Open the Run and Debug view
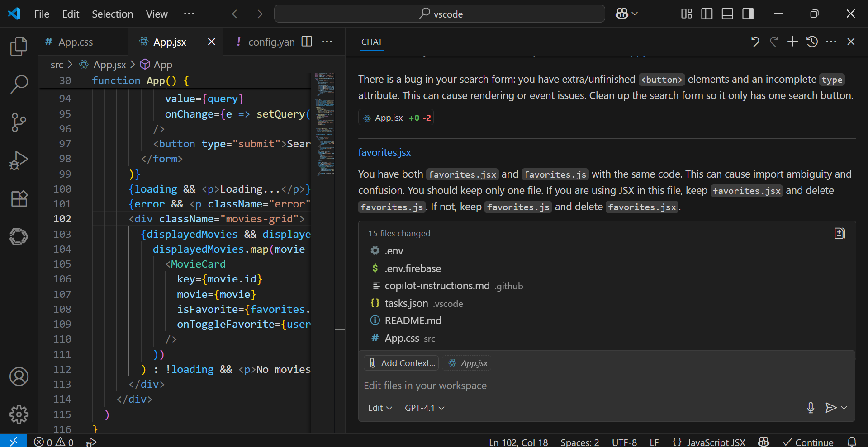This screenshot has width=868, height=447. 19,160
